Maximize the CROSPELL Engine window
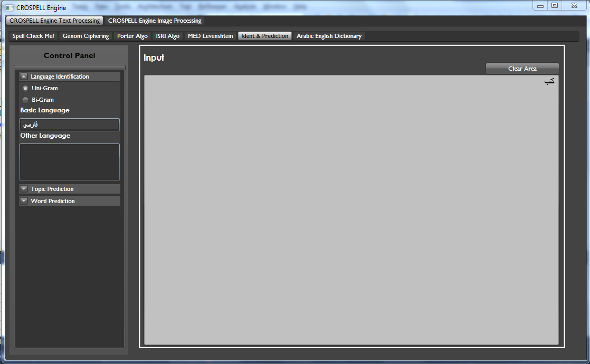The width and height of the screenshot is (590, 364). pyautogui.click(x=555, y=6)
